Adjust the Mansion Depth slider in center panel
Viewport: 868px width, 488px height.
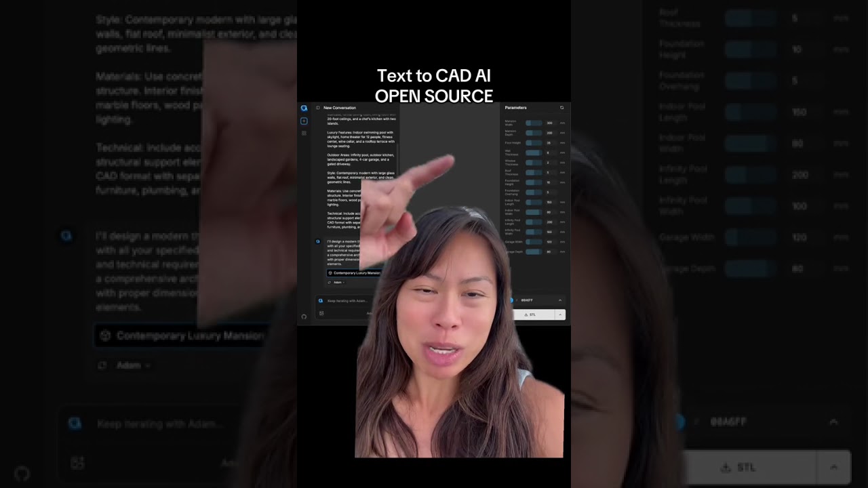(534, 133)
